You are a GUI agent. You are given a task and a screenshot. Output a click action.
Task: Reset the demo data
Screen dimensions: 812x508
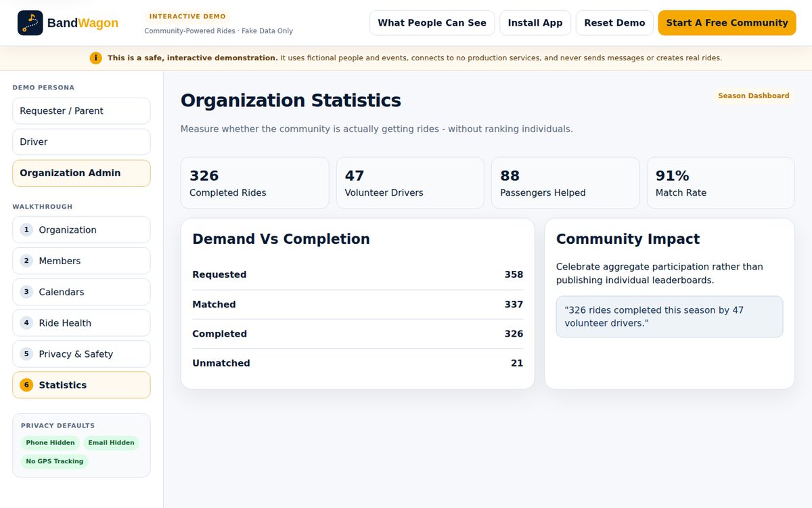[x=614, y=23]
